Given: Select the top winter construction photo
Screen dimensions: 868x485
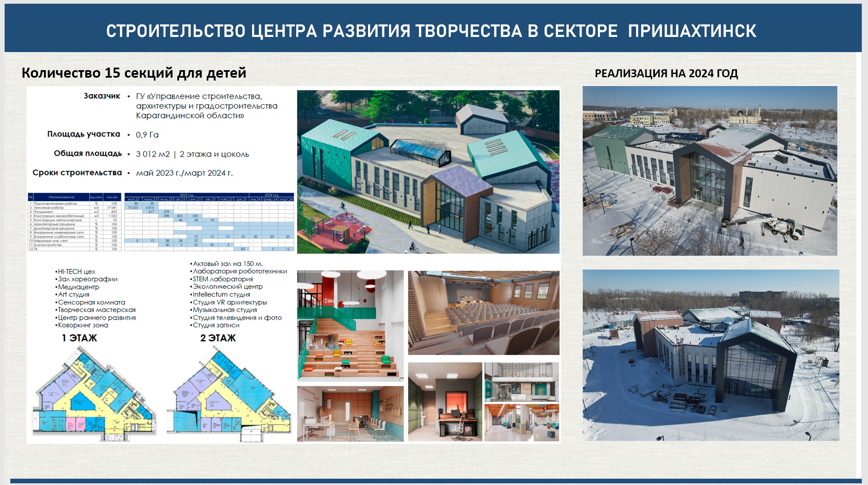Looking at the screenshot, I should click(x=710, y=171).
